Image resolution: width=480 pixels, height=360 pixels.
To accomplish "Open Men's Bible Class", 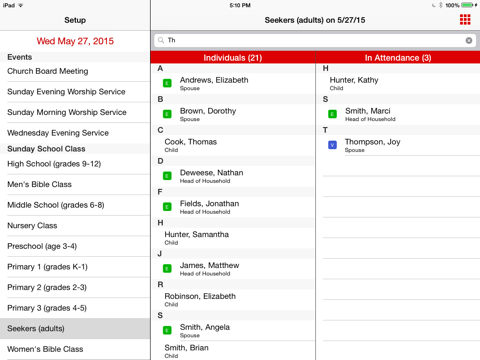I will [x=75, y=184].
